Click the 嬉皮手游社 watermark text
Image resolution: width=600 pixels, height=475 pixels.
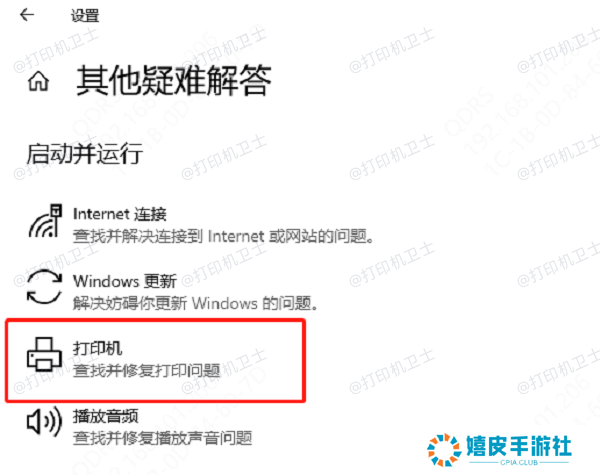pyautogui.click(x=519, y=446)
